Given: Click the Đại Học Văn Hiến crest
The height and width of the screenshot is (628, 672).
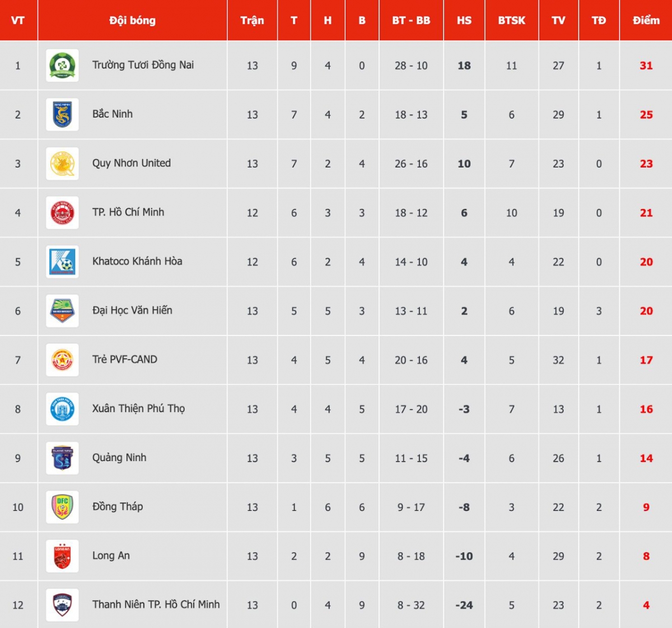Looking at the screenshot, I should 62,311.
